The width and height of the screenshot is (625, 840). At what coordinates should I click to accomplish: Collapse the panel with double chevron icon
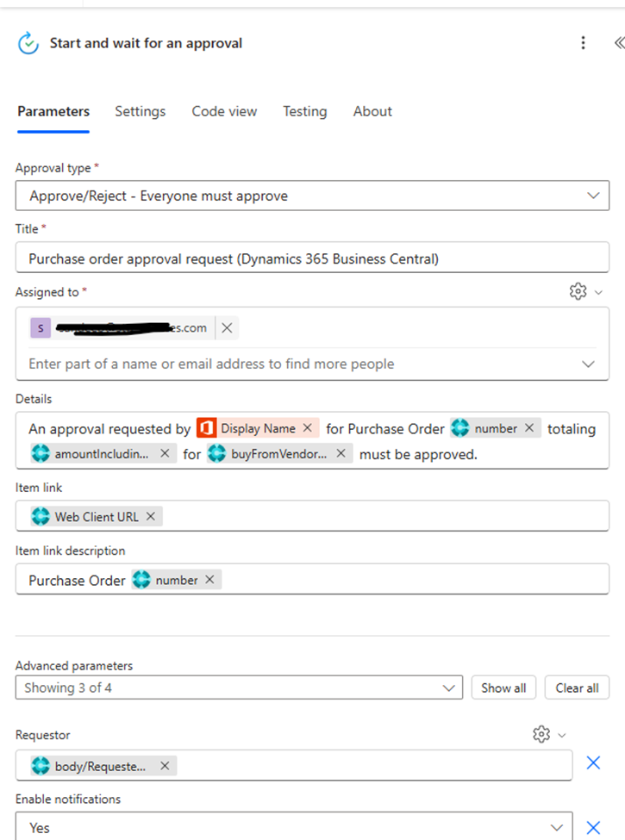tap(618, 43)
